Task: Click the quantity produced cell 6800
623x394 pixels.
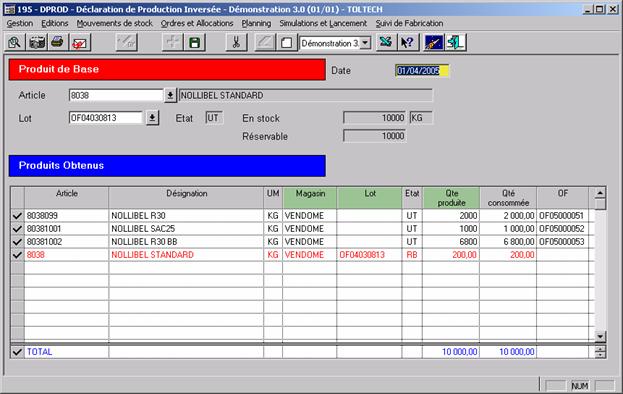Action: pyautogui.click(x=451, y=242)
